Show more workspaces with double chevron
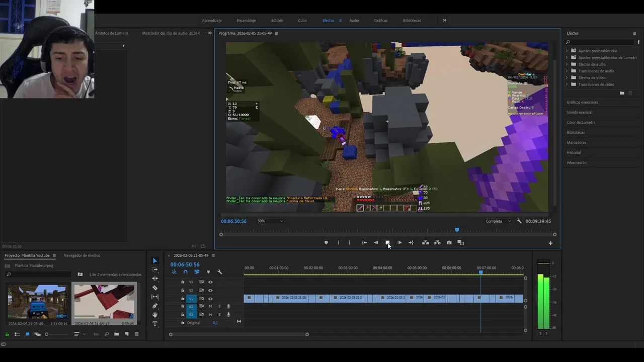This screenshot has width=644, height=362. (x=444, y=21)
